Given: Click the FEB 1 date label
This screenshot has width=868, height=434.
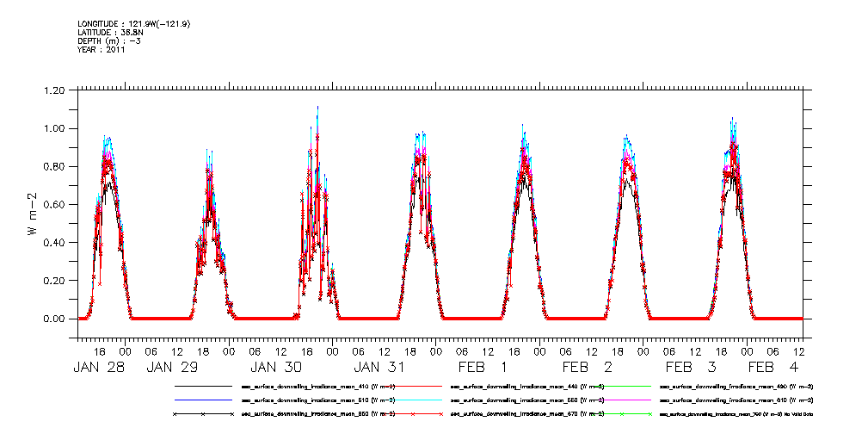Looking at the screenshot, I should point(483,367).
